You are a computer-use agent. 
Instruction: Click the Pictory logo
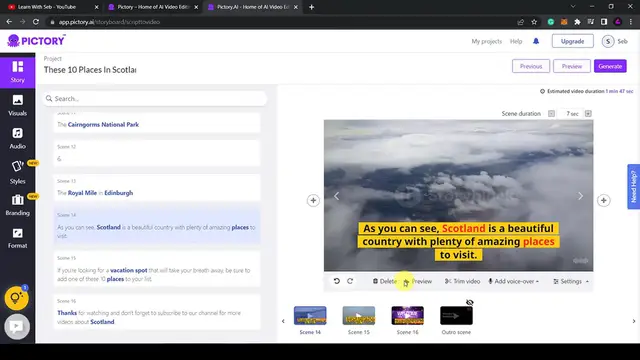coord(36,41)
